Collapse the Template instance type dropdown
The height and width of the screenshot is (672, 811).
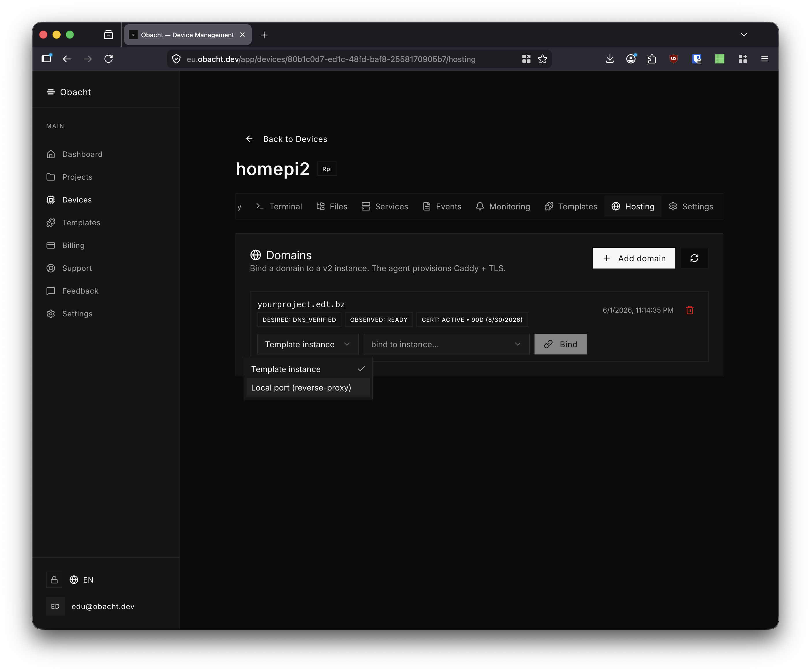(308, 344)
